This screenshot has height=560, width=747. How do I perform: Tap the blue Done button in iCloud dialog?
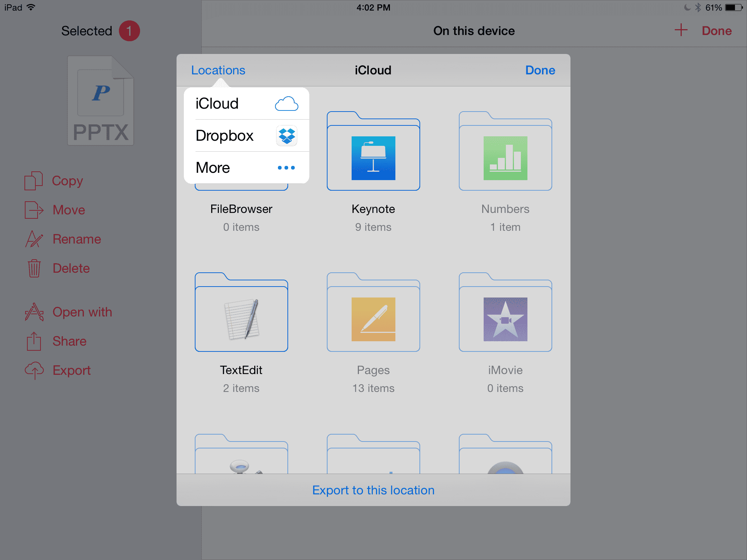pos(540,70)
